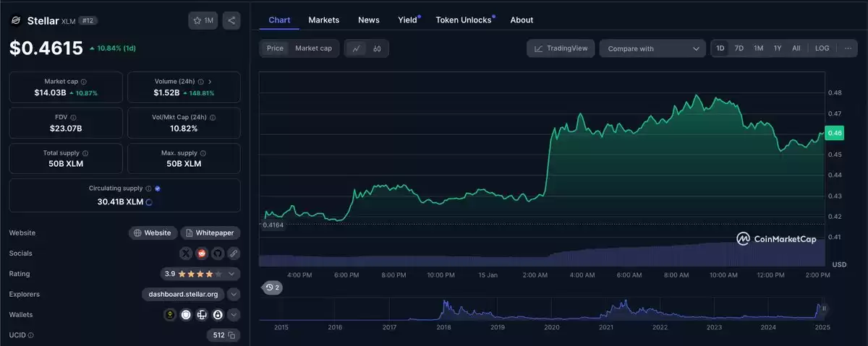Open the Chart tab
This screenshot has height=346, width=868.
pos(279,20)
